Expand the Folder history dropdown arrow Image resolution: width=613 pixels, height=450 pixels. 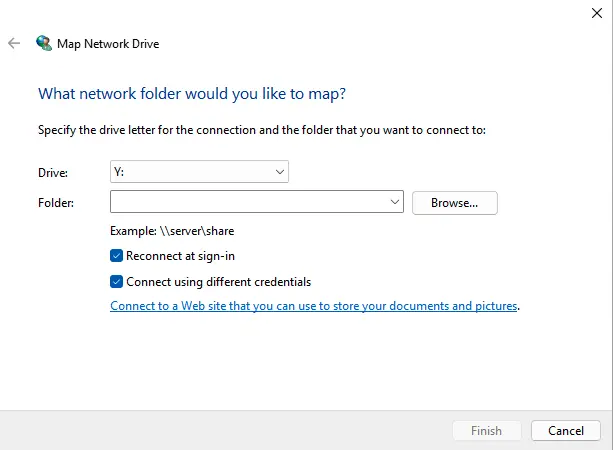coord(396,202)
